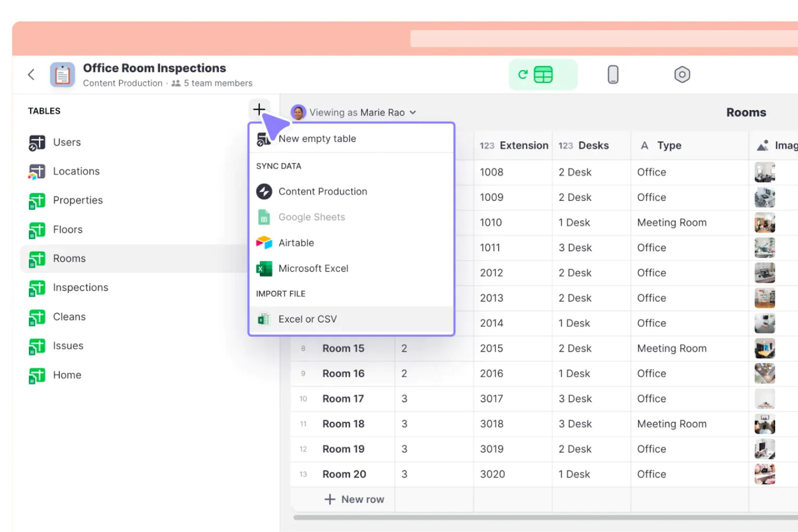Select the extension cell 1010
798x532 pixels.
[x=513, y=223]
